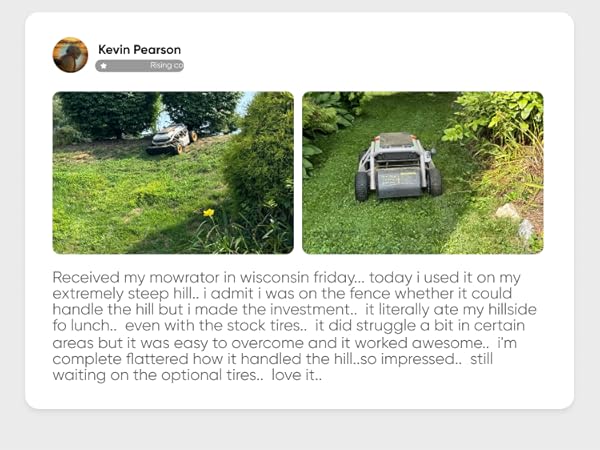Image resolution: width=600 pixels, height=450 pixels.
Task: Click Kevin Pearson's round profile avatar
Action: (x=70, y=55)
